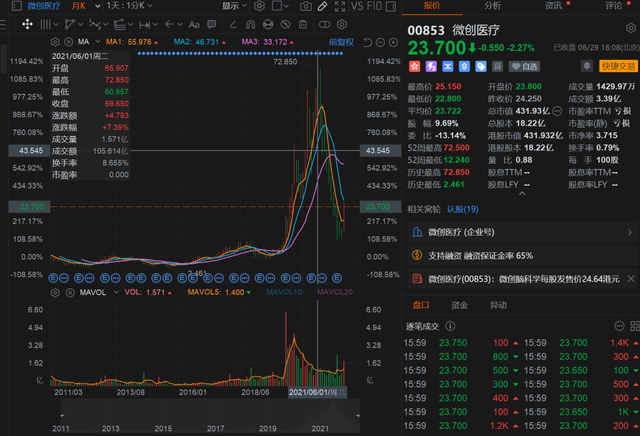Screen dimensions: 640x436
Task: Take a chart screenshot with camera icon
Action: pos(305,6)
